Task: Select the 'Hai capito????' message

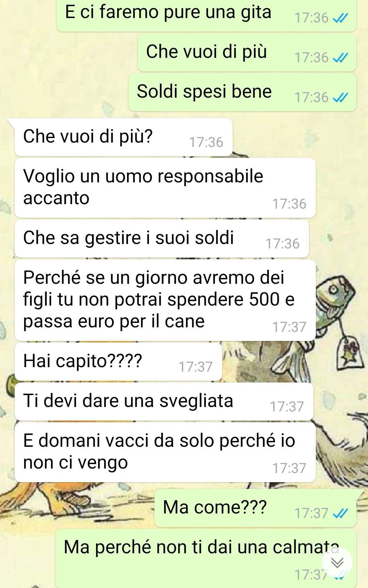Action: 118,362
